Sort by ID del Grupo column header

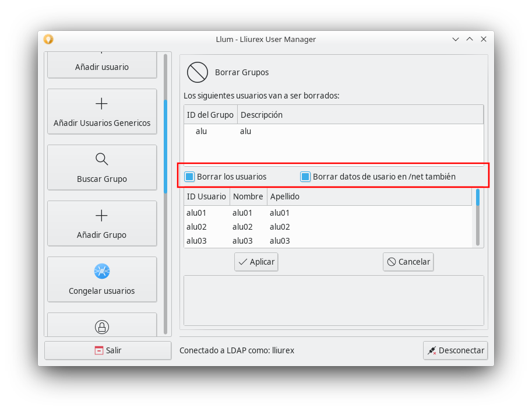click(210, 115)
